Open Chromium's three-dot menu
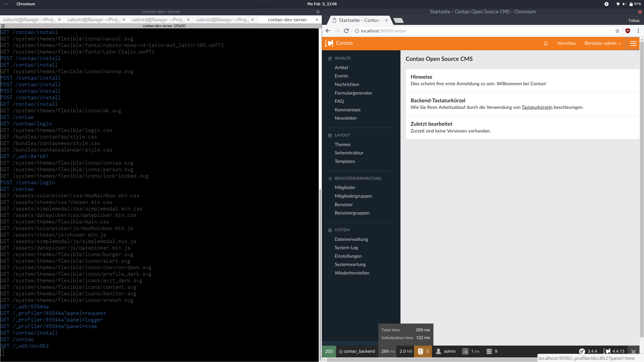 pos(638,31)
